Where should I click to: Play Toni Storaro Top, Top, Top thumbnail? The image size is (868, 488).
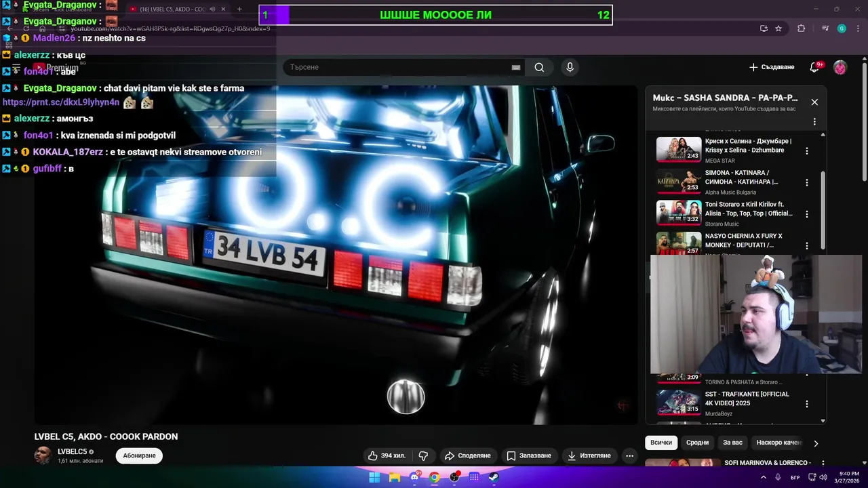pos(679,212)
